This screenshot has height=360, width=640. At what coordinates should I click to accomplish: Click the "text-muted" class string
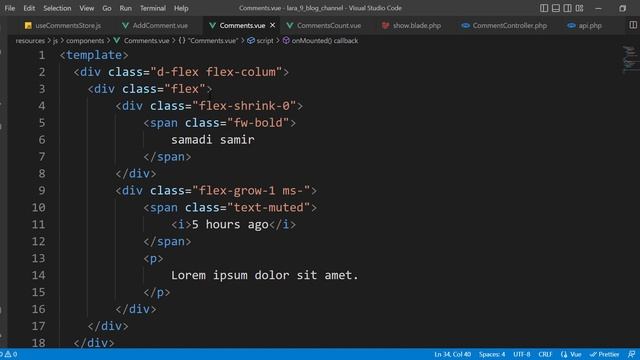[x=269, y=208]
